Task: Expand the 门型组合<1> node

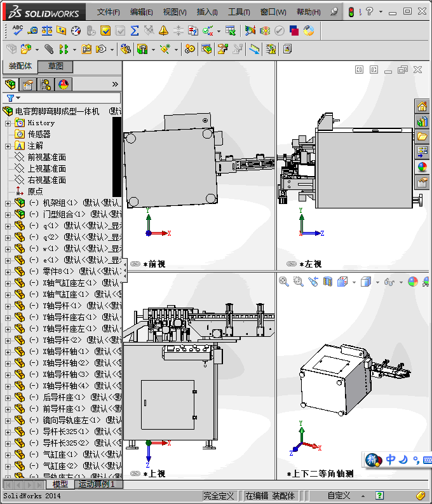Action: pyautogui.click(x=8, y=215)
